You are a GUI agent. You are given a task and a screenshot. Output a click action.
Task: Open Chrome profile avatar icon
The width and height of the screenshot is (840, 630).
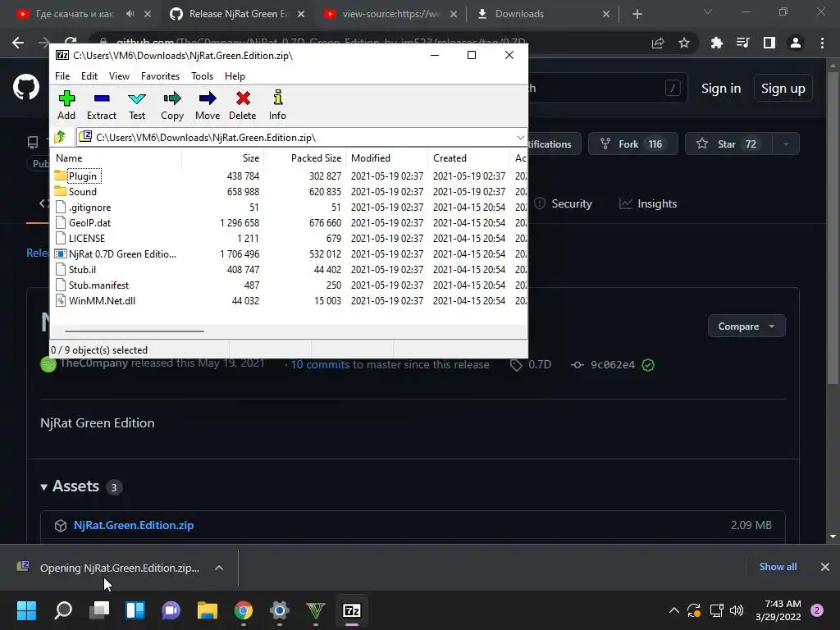click(x=796, y=43)
